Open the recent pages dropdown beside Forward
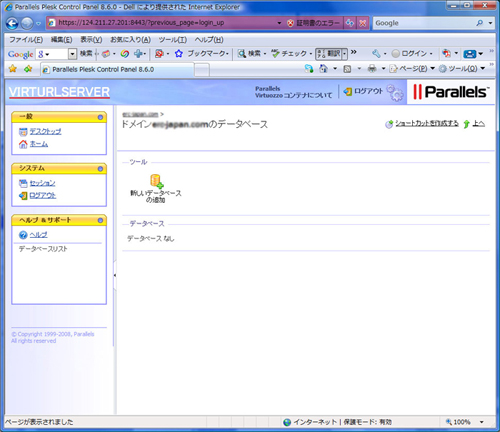The height and width of the screenshot is (432, 500). (38, 24)
